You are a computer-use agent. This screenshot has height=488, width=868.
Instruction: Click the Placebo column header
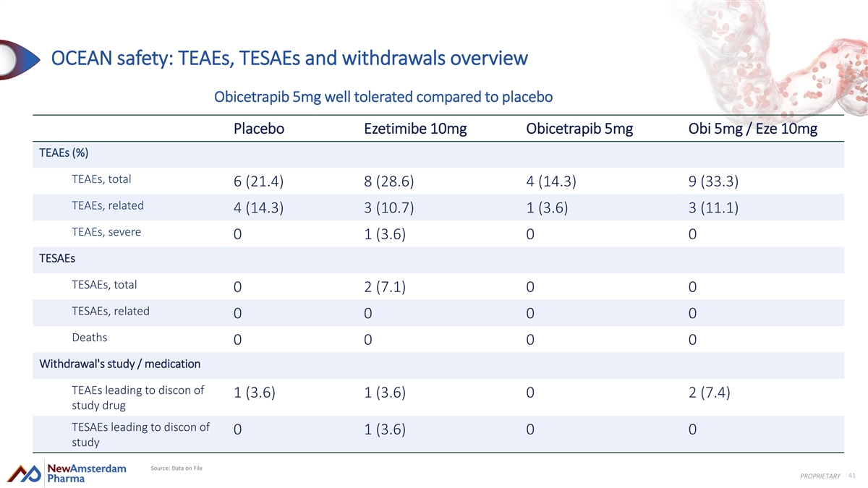259,129
